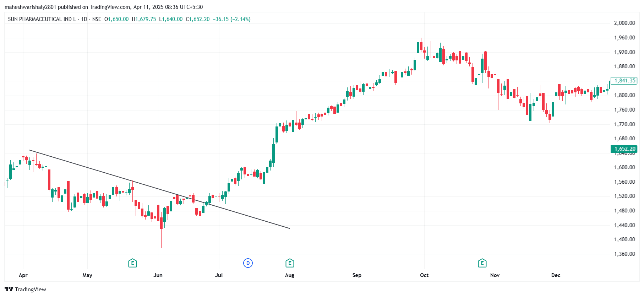This screenshot has height=297, width=644.
Task: Click the 1,720.00 price axis label
Action: (x=624, y=124)
